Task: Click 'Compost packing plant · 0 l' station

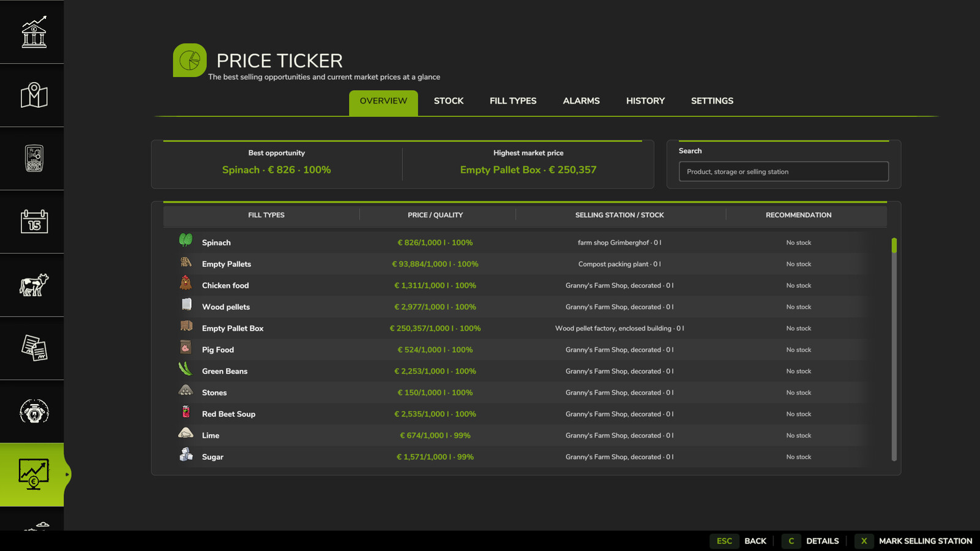Action: (620, 264)
